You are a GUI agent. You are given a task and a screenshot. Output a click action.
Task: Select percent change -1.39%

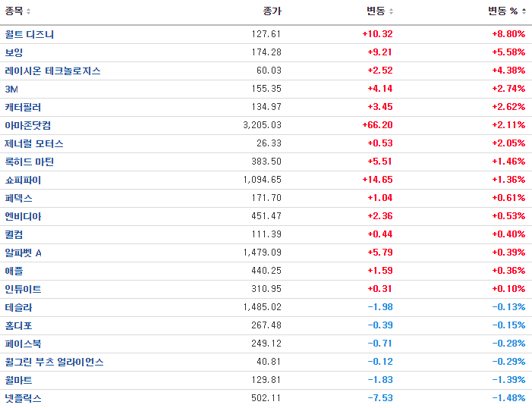(509, 380)
